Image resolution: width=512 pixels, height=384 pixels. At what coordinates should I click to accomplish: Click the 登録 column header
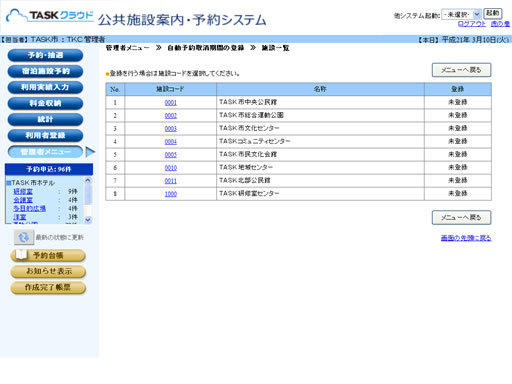point(458,89)
